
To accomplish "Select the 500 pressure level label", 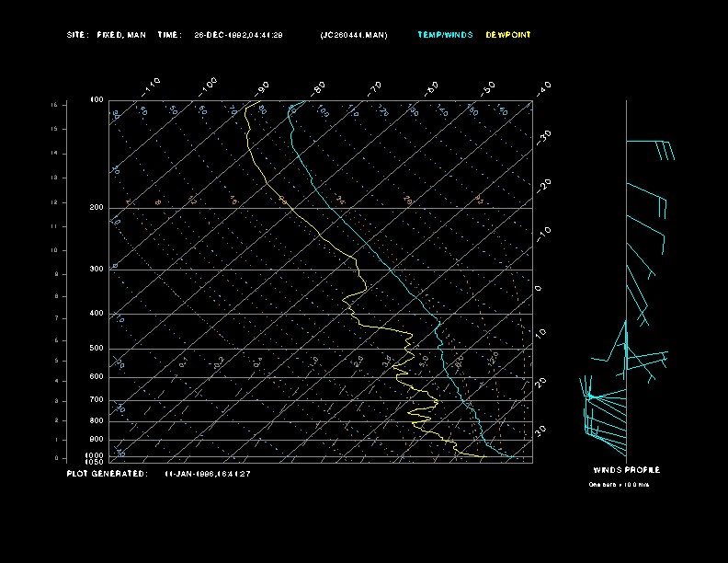I will point(97,349).
